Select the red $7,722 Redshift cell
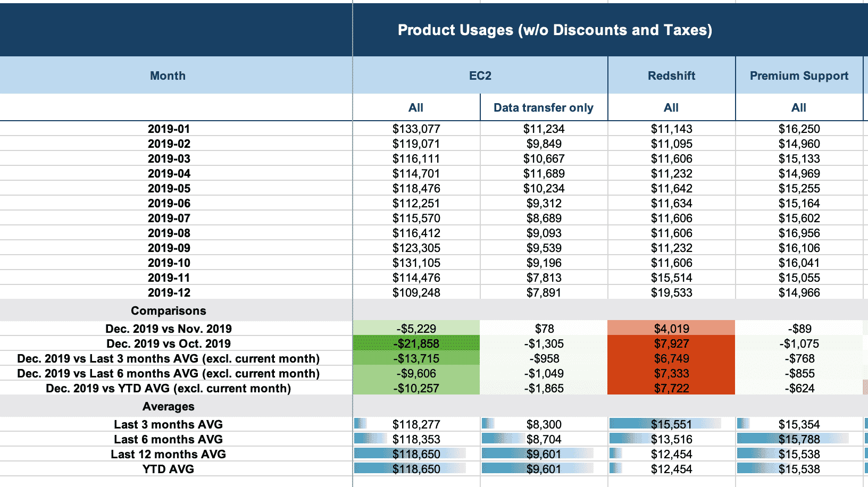 tap(672, 388)
